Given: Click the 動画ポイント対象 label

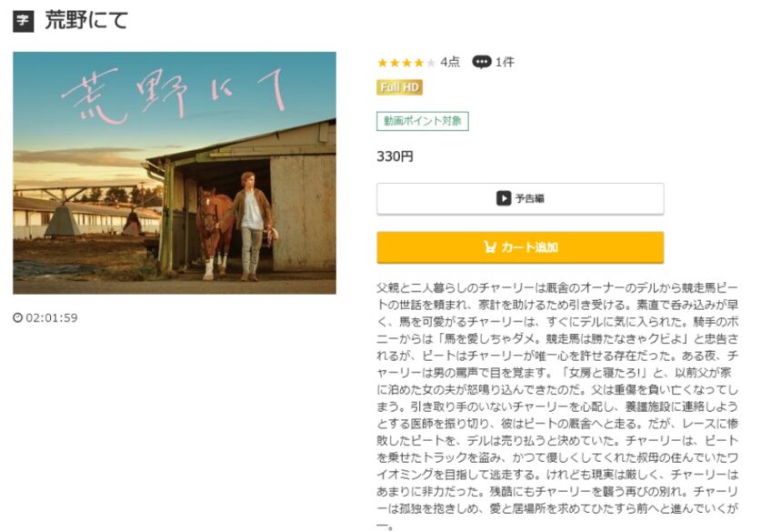Looking at the screenshot, I should click(423, 121).
